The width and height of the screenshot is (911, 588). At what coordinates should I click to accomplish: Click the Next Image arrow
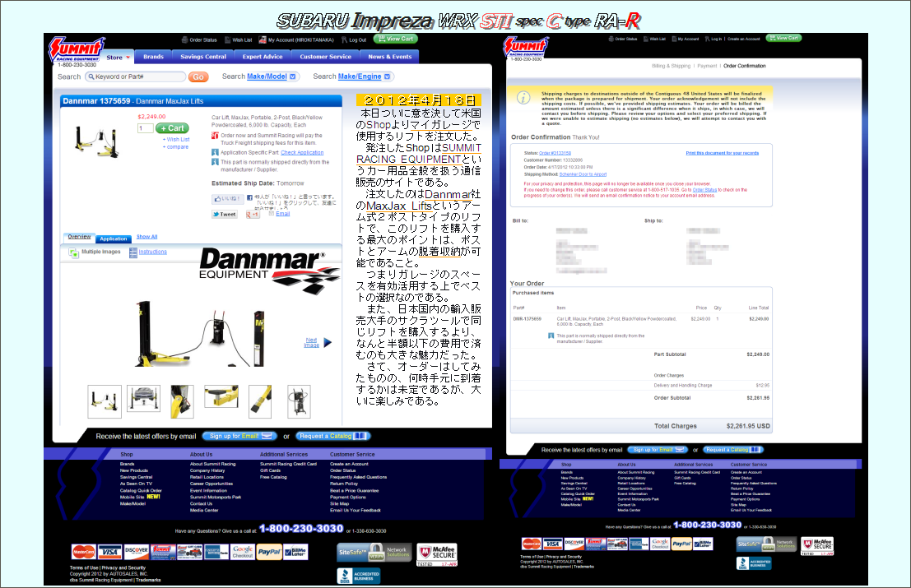pyautogui.click(x=328, y=342)
